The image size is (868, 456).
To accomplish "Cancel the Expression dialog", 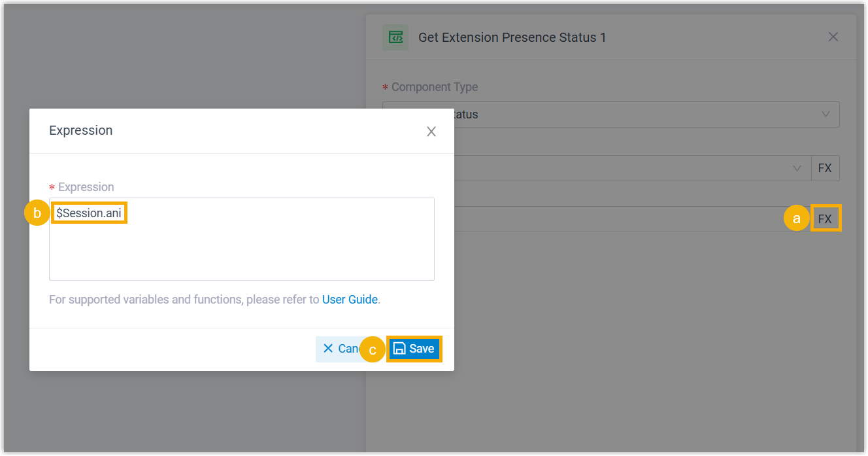I will click(x=339, y=349).
